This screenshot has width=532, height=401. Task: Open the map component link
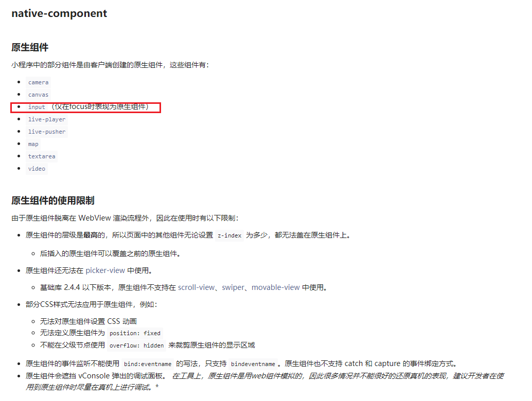pyautogui.click(x=33, y=144)
